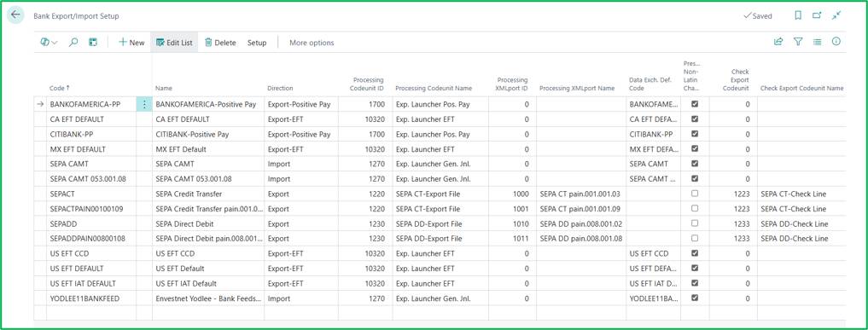The image size is (868, 330).
Task: Open the Setup menu
Action: point(257,43)
